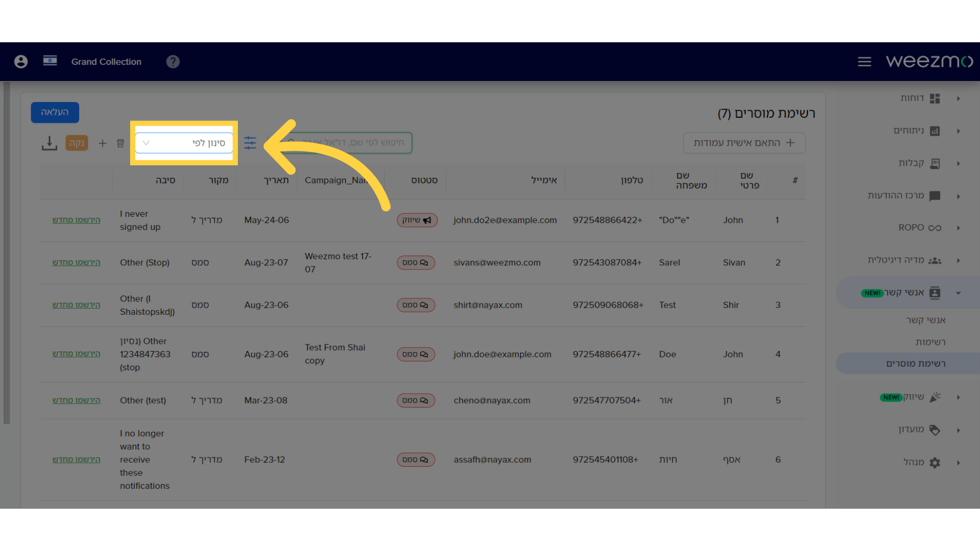Click the download/export icon
Screen dimensions: 980x551
[x=49, y=143]
